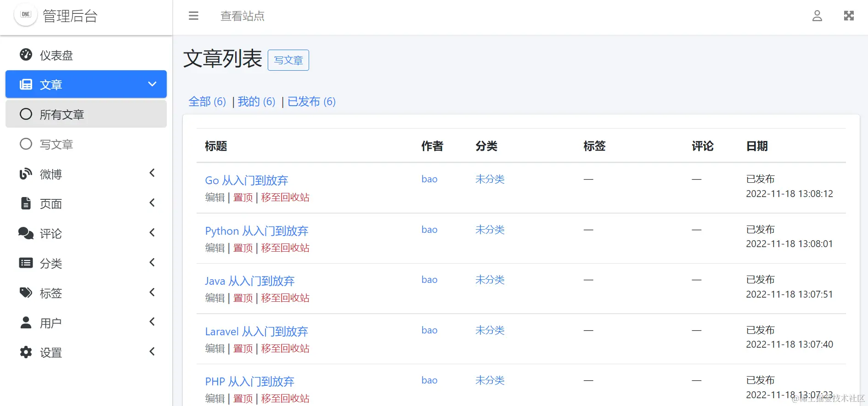The image size is (868, 406).
Task: Select the 写文章 circle icon in sidebar
Action: (26, 144)
